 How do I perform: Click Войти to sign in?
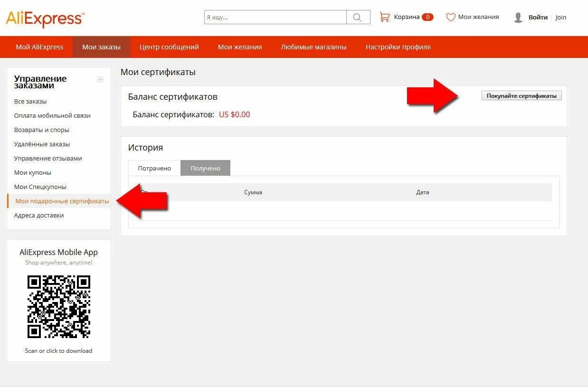[x=538, y=18]
